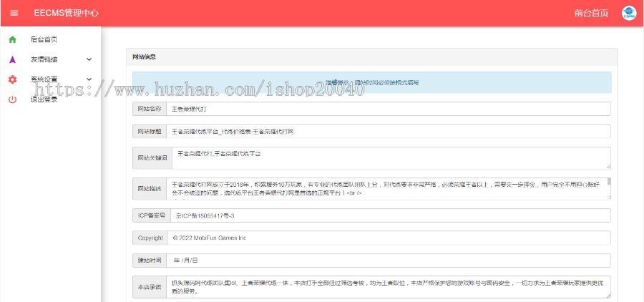This screenshot has width=644, height=302.
Task: Click the red gear 系统设置 icon
Action: click(x=12, y=79)
